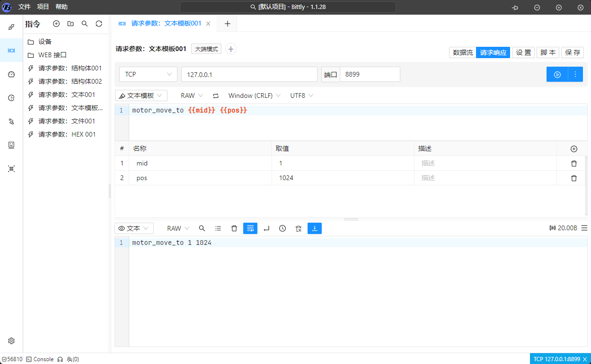This screenshot has width=591, height=364.
Task: Click the add new instruction plus icon
Action: (x=56, y=24)
